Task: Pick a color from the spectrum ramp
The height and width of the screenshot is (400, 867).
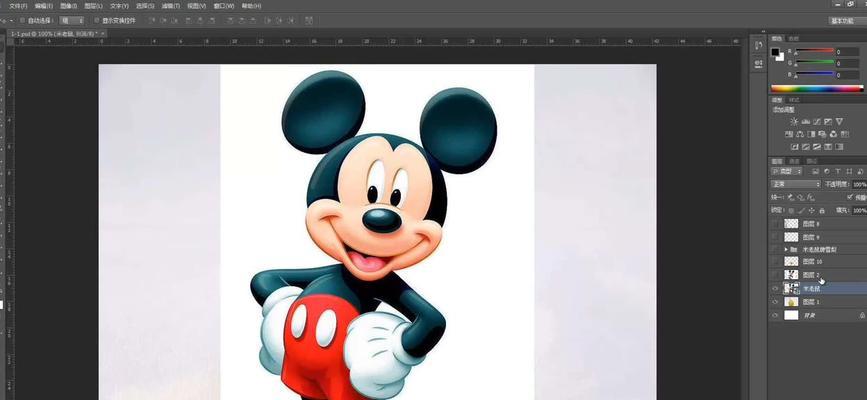Action: point(817,89)
